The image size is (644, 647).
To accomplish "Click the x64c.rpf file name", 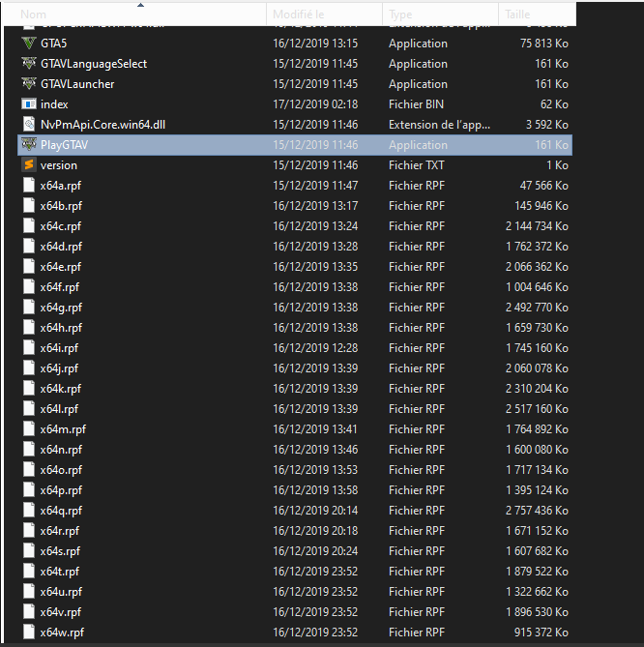I will click(61, 226).
